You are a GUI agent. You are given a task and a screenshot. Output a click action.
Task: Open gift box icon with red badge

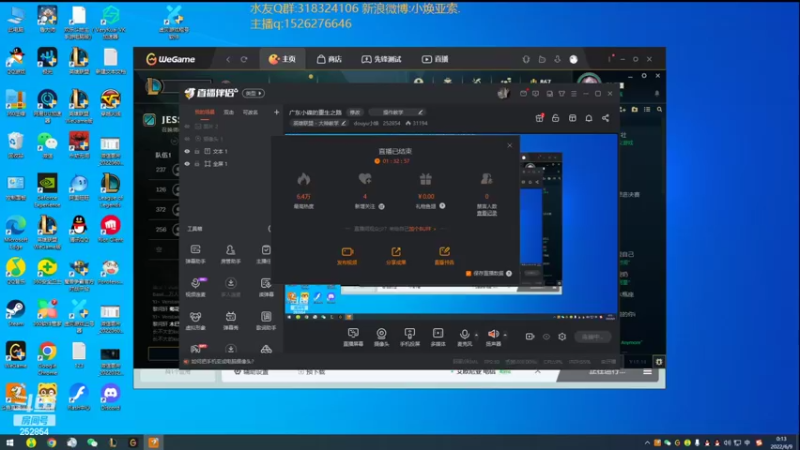point(539,118)
